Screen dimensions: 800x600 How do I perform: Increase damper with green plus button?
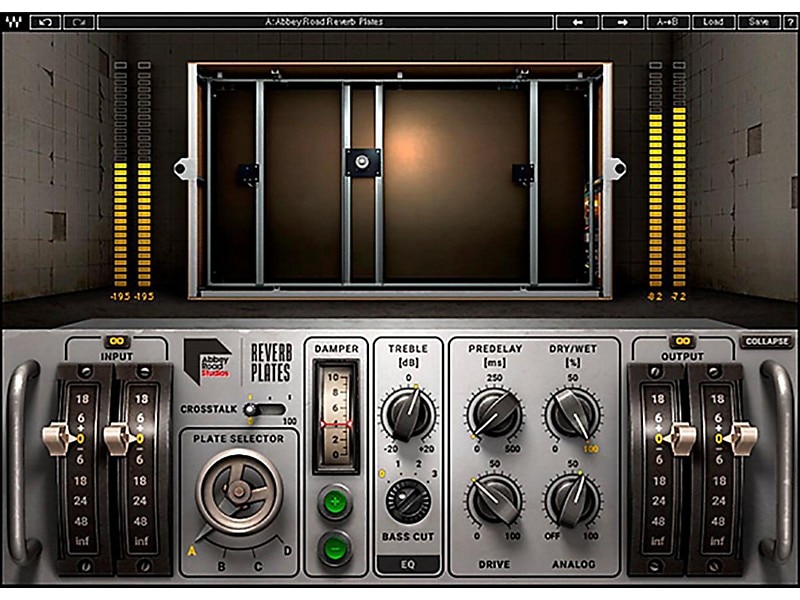click(335, 502)
